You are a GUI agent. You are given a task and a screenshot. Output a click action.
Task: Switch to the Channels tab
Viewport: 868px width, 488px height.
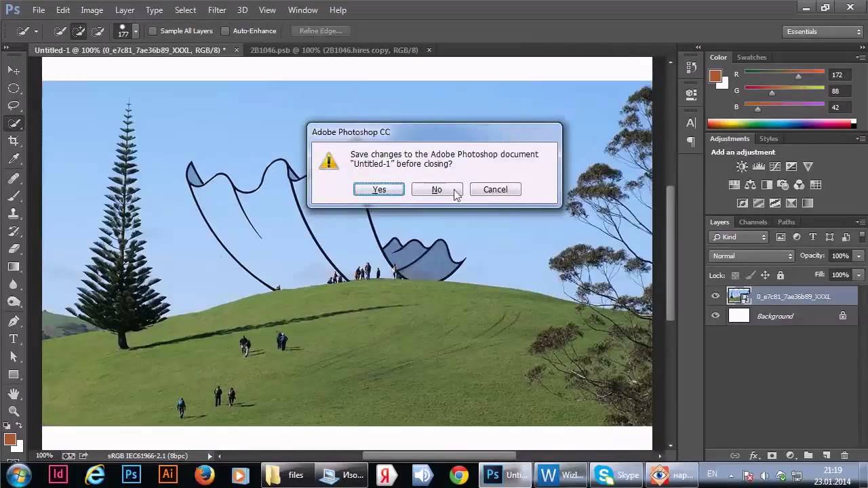coord(753,222)
